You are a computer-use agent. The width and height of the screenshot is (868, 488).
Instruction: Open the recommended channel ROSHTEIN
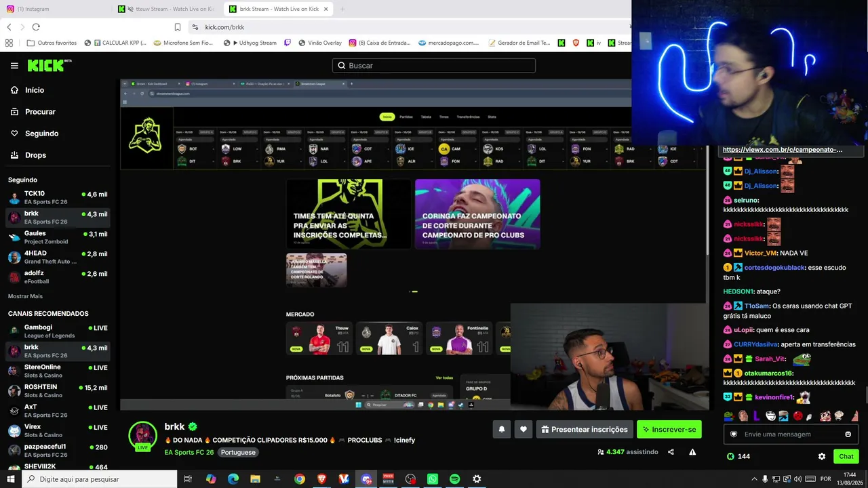(x=58, y=391)
